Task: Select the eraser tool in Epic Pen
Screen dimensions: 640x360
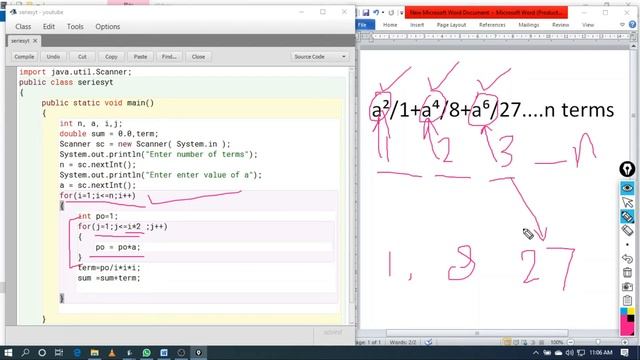Action: [627, 231]
